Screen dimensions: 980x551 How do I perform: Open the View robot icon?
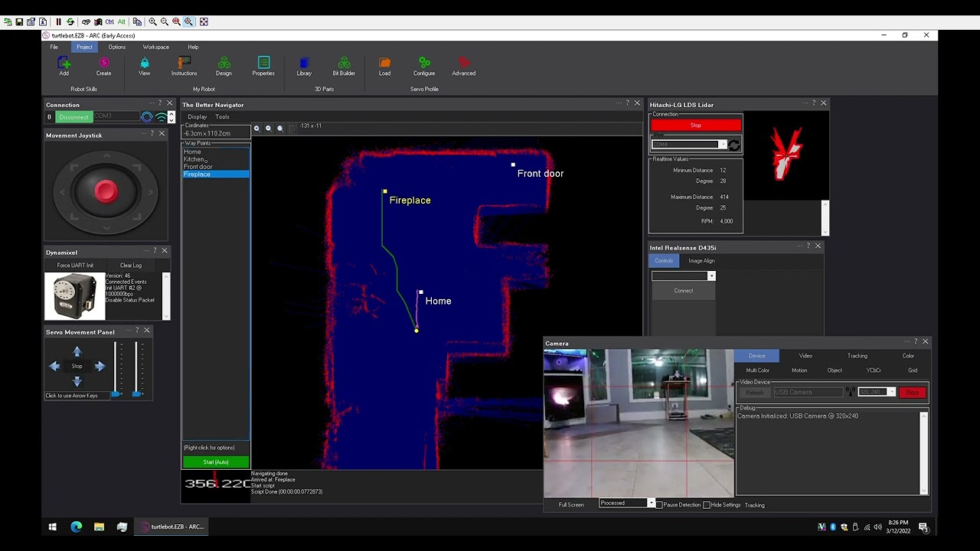pos(144,63)
